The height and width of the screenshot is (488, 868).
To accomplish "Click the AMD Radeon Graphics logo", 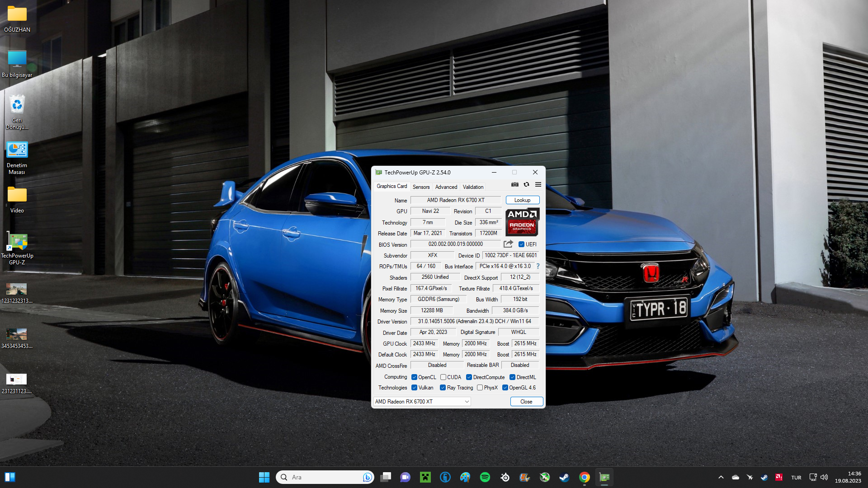I will point(522,222).
